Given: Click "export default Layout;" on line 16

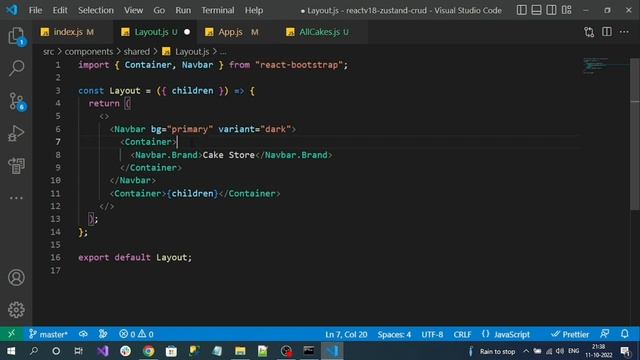Looking at the screenshot, I should pos(135,258).
